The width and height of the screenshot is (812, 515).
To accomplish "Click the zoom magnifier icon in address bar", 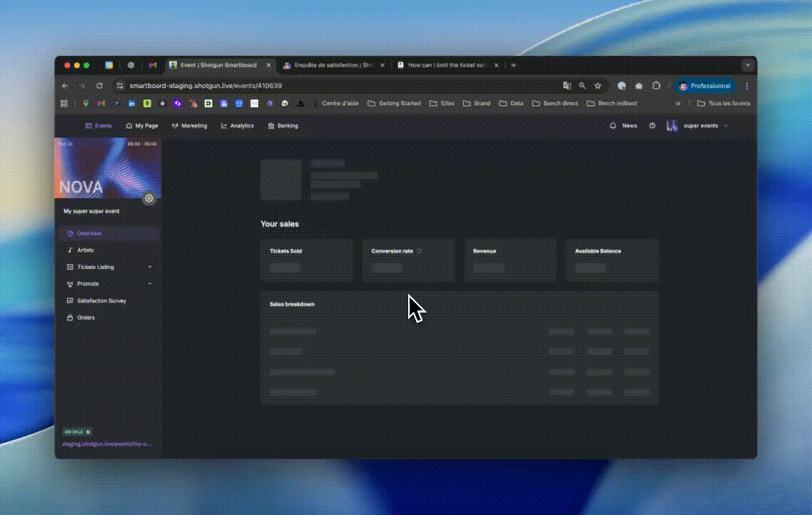I will (583, 86).
